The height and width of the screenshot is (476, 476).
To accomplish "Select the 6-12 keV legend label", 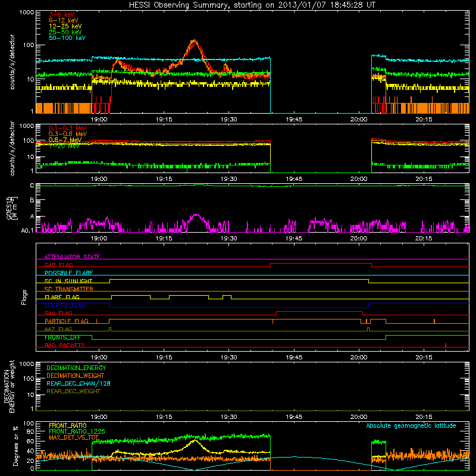I will coord(64,20).
